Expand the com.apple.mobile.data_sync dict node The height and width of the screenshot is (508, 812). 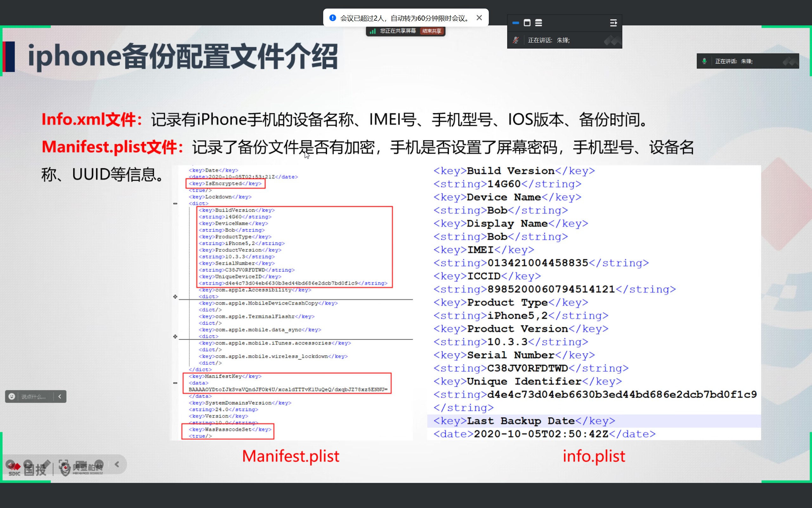tap(175, 336)
